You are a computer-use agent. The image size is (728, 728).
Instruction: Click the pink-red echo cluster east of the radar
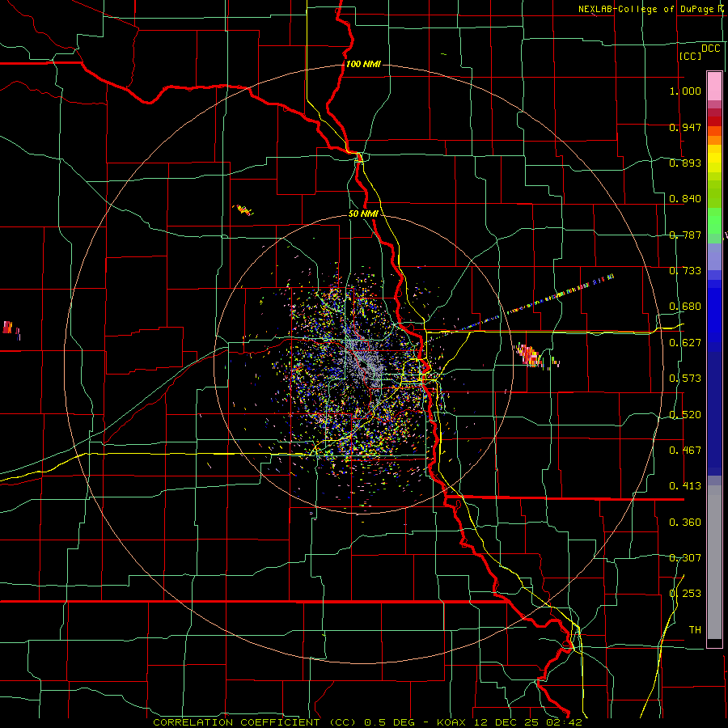[x=531, y=355]
